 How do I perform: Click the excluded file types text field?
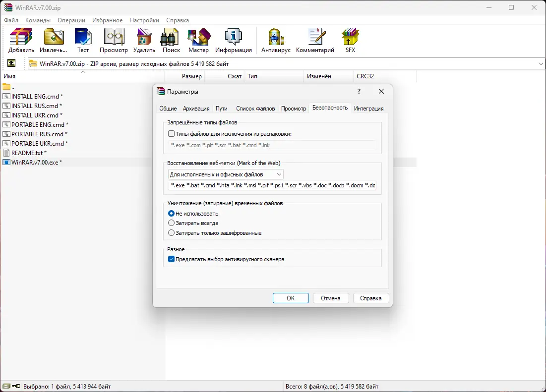pos(272,145)
